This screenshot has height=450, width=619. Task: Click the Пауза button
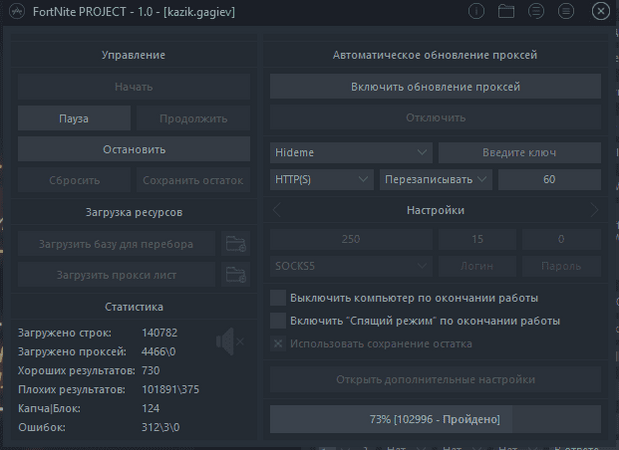[x=74, y=118]
